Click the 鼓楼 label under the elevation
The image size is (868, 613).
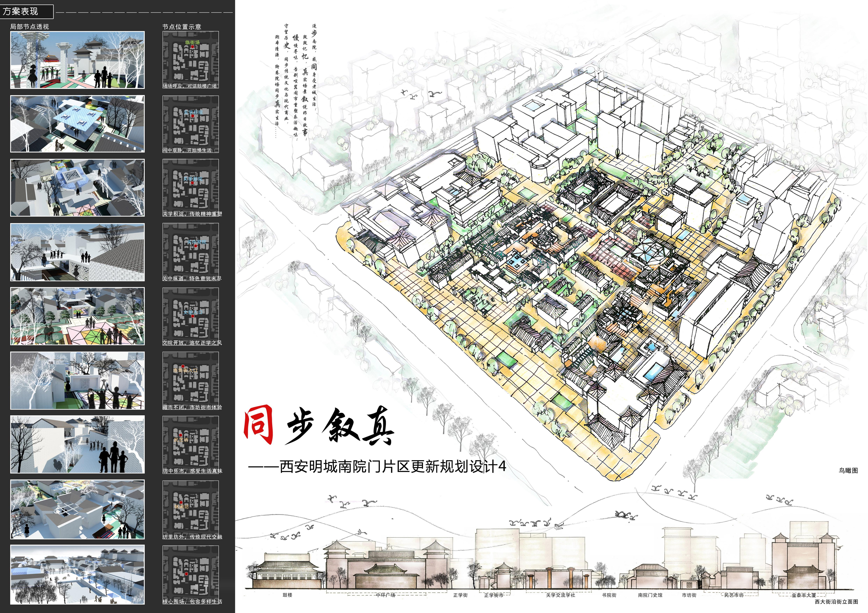pyautogui.click(x=287, y=595)
